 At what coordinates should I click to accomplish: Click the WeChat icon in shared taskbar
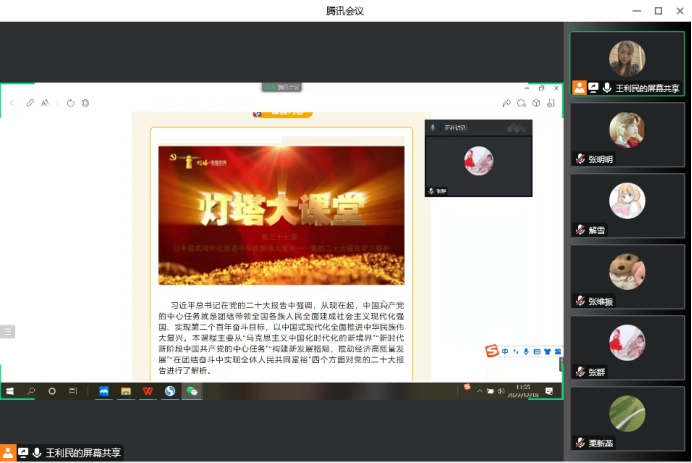pyautogui.click(x=192, y=391)
